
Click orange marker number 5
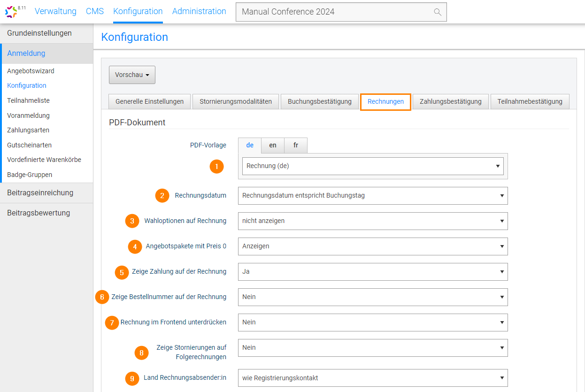122,272
